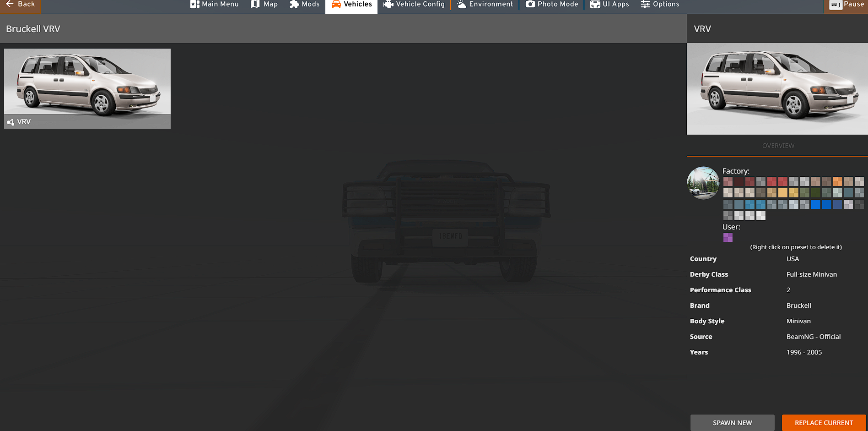Apply the purple User paint preset
The height and width of the screenshot is (431, 868).
coord(728,237)
